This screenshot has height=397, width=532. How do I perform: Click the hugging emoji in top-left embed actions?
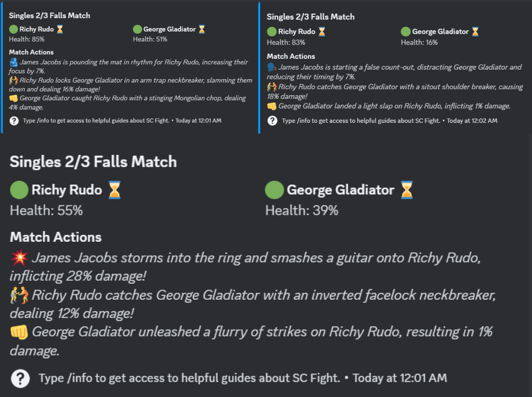13,62
